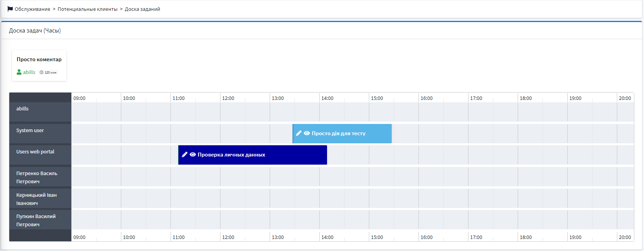The height and width of the screenshot is (251, 644).
Task: Open Обслуживание breadcrumb link
Action: 33,9
